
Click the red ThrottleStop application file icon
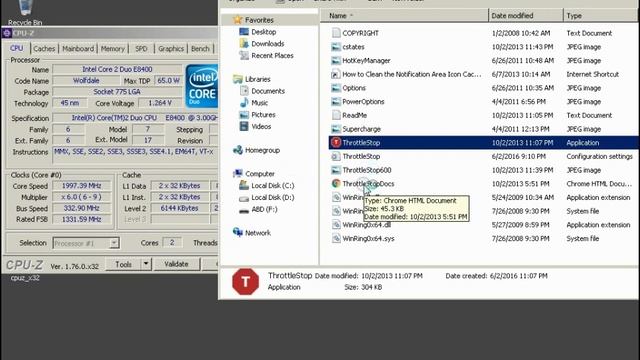click(x=336, y=142)
